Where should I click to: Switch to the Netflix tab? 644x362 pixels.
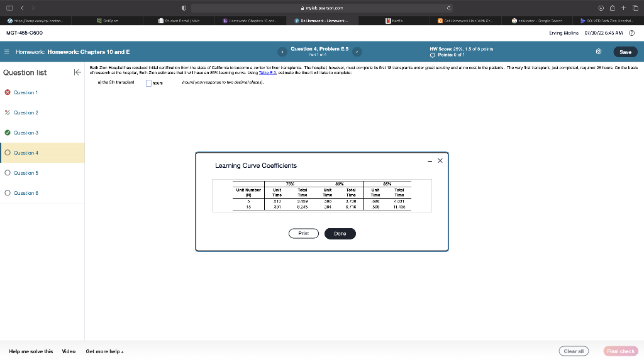394,21
